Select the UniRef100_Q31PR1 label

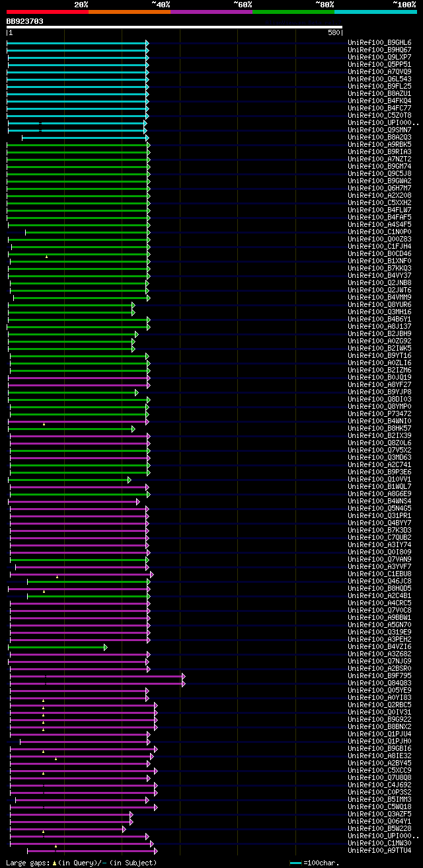[379, 515]
